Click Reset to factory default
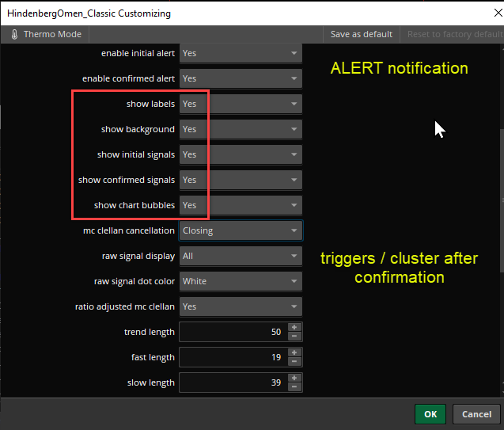The image size is (504, 430). [x=454, y=34]
